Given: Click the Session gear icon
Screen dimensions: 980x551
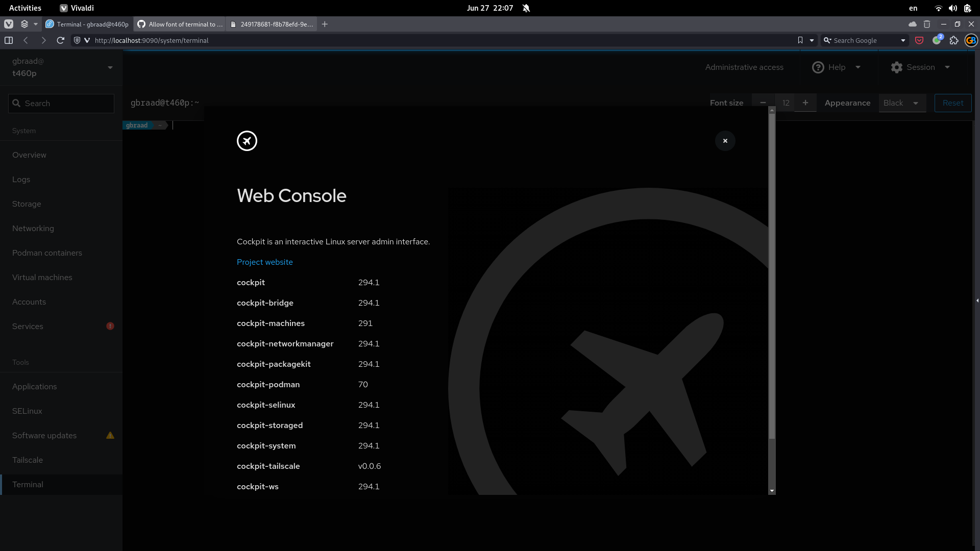Looking at the screenshot, I should 896,67.
